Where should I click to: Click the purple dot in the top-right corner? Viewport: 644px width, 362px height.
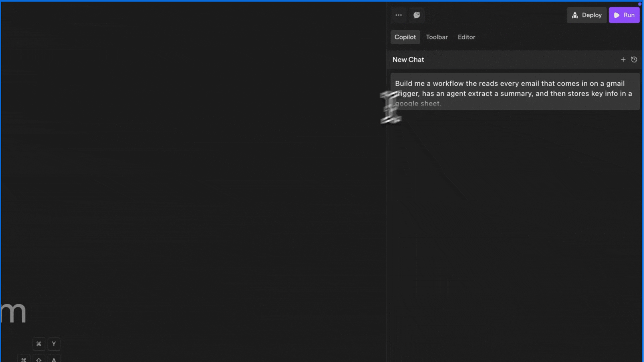[640, 4]
